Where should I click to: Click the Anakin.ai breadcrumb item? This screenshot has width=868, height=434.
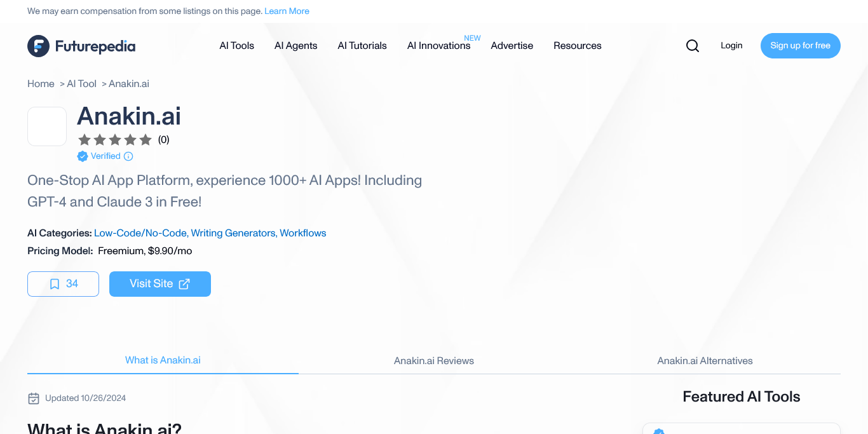click(x=129, y=84)
